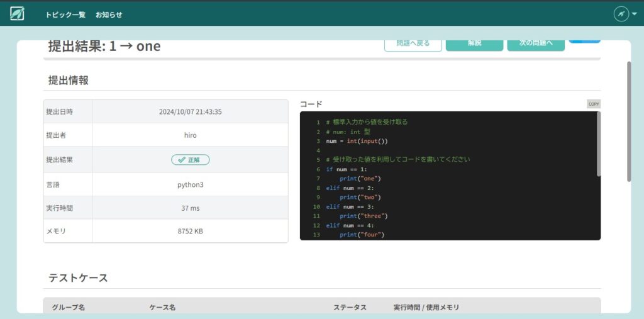Click the code editor scrollbar
Viewport: 644px width, 319px height.
click(x=598, y=145)
